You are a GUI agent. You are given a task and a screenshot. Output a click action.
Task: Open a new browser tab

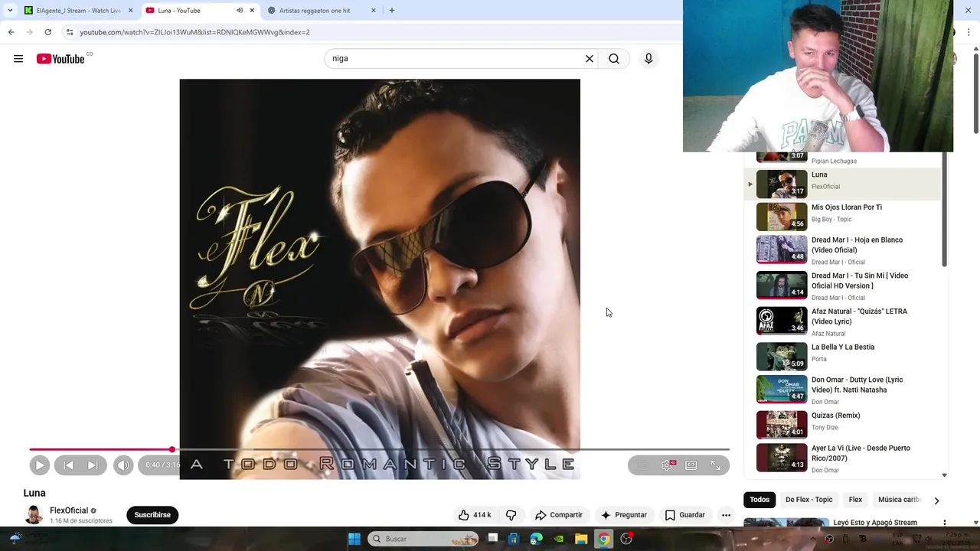[x=392, y=11]
